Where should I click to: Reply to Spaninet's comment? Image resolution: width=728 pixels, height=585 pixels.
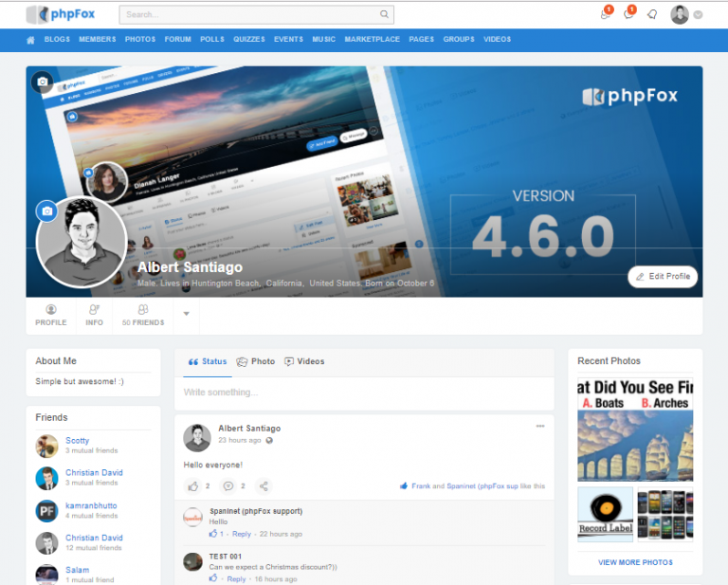[242, 534]
